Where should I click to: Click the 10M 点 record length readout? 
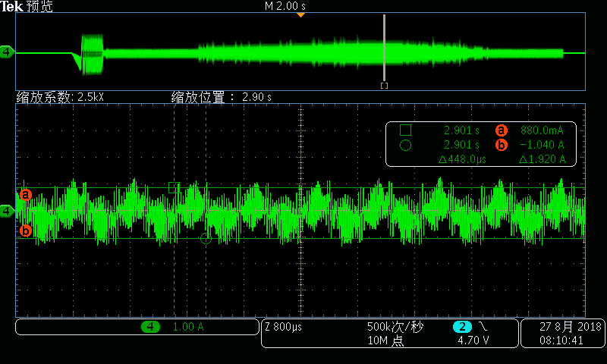385,340
